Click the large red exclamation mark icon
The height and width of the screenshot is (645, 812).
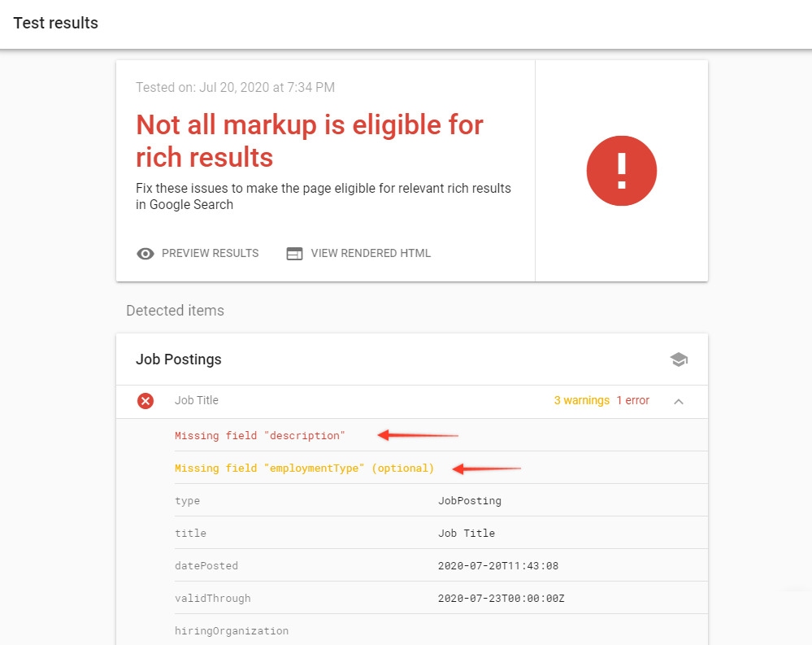click(621, 172)
